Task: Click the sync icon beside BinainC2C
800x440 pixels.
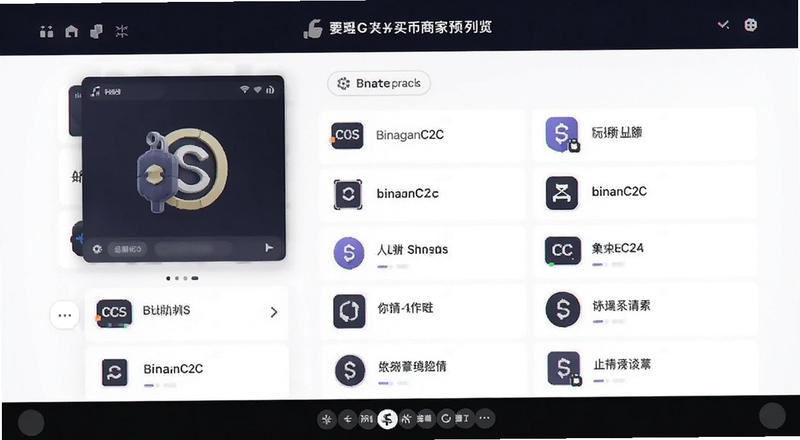Action: 115,372
